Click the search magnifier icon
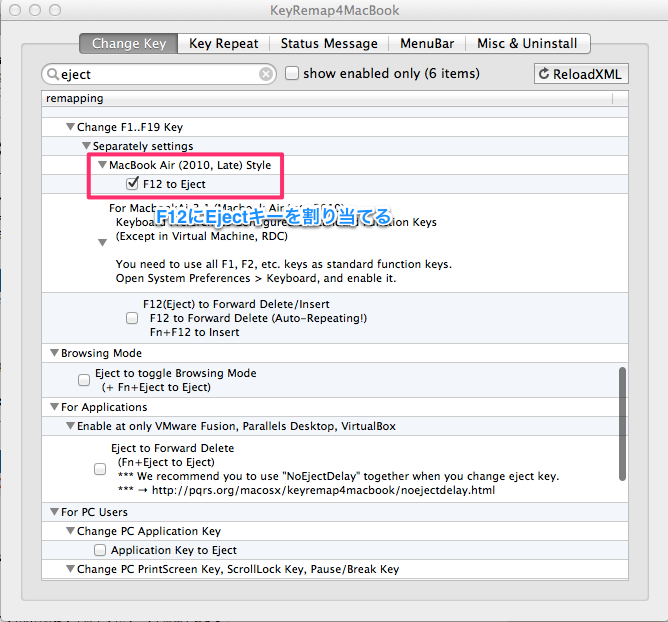Image resolution: width=668 pixels, height=622 pixels. (52, 74)
